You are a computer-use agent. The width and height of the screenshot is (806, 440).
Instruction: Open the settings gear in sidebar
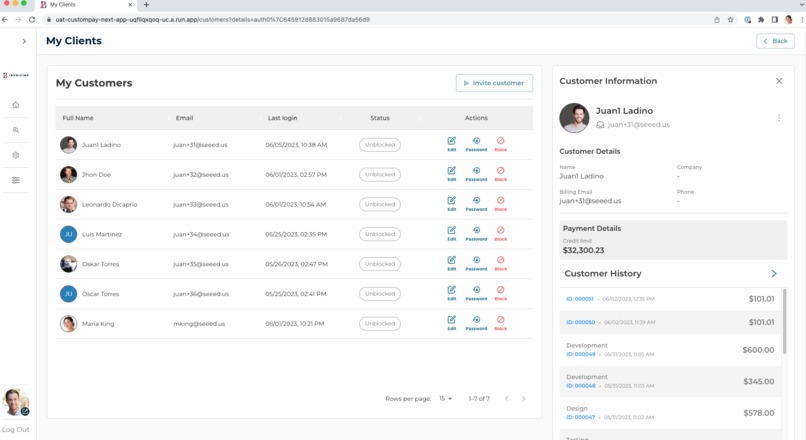point(16,155)
